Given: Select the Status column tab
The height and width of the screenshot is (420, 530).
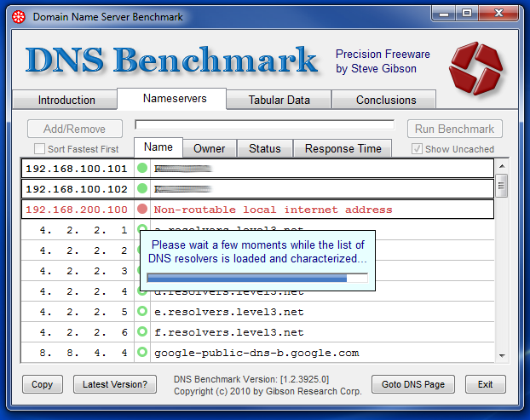Looking at the screenshot, I should [265, 149].
